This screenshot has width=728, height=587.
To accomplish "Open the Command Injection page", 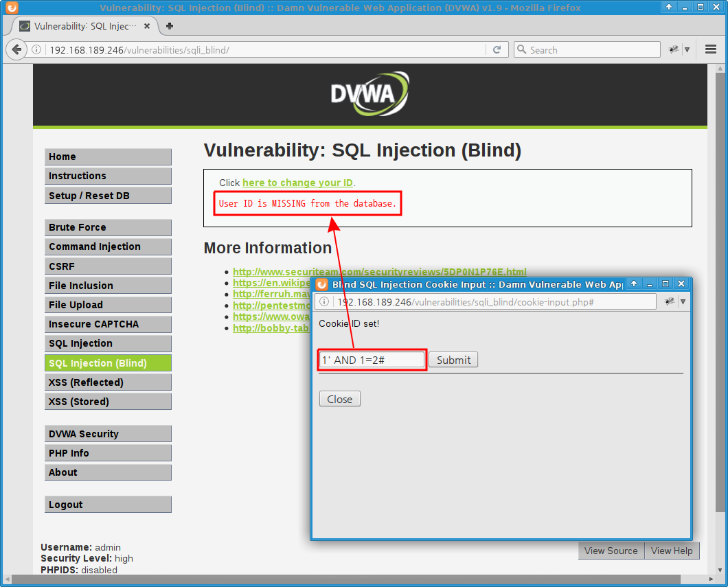I will (108, 246).
